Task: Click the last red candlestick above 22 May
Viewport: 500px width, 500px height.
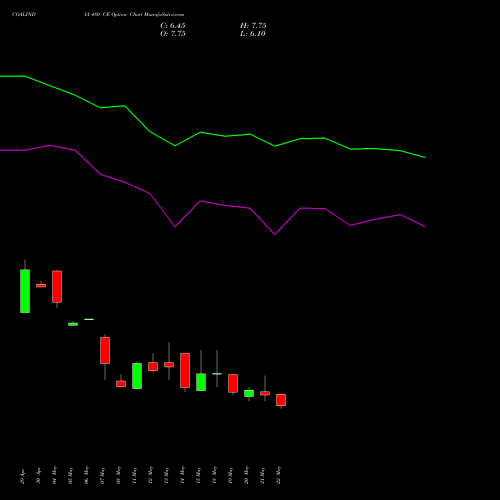Action: pyautogui.click(x=281, y=400)
